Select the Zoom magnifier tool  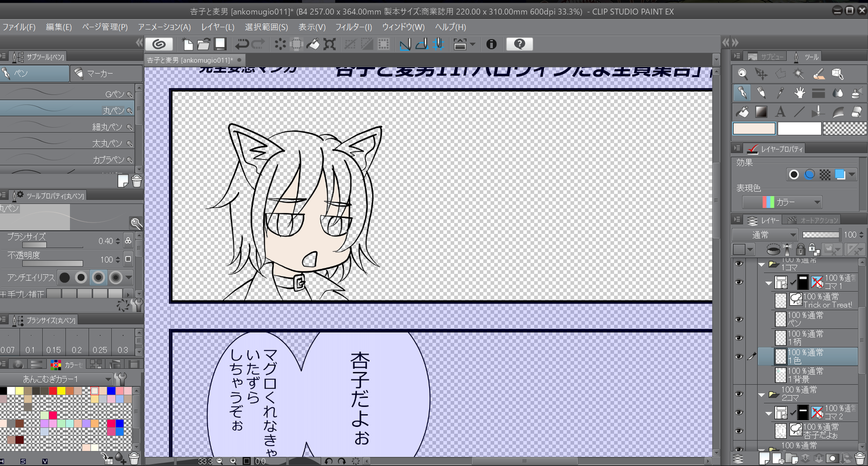742,74
